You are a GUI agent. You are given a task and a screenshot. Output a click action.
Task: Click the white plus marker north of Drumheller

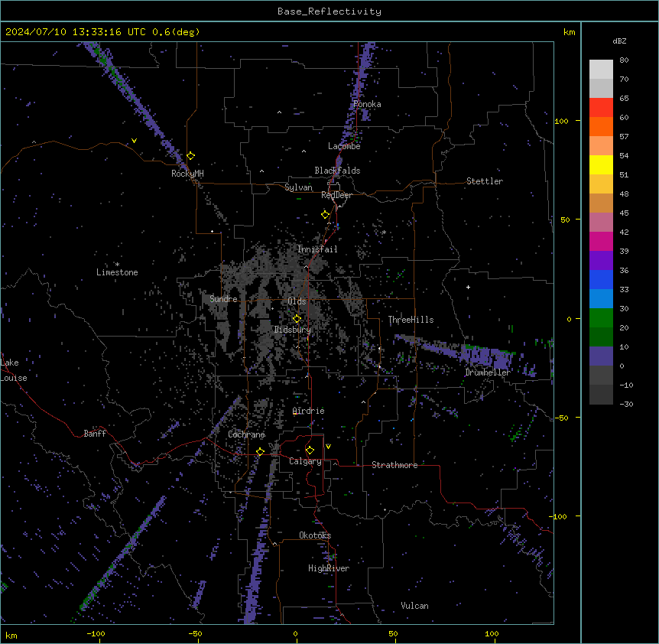[468, 287]
